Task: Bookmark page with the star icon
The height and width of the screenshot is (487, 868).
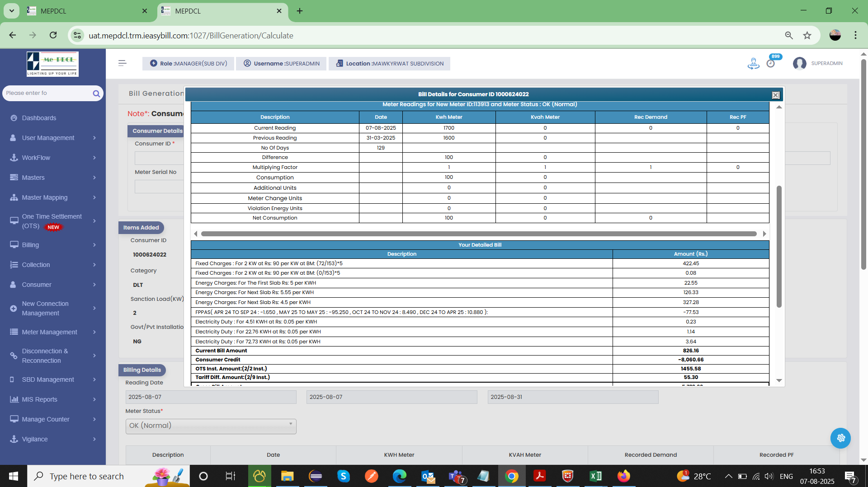Action: point(807,35)
